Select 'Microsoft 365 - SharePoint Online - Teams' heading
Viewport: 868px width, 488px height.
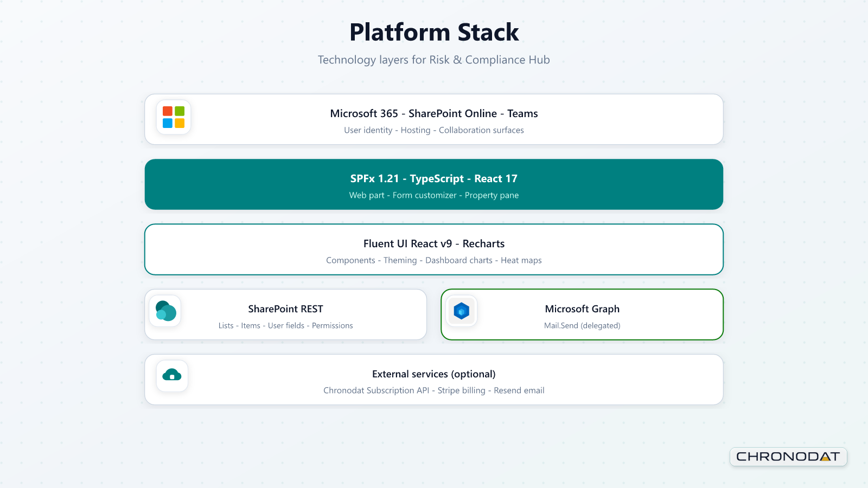pyautogui.click(x=434, y=113)
